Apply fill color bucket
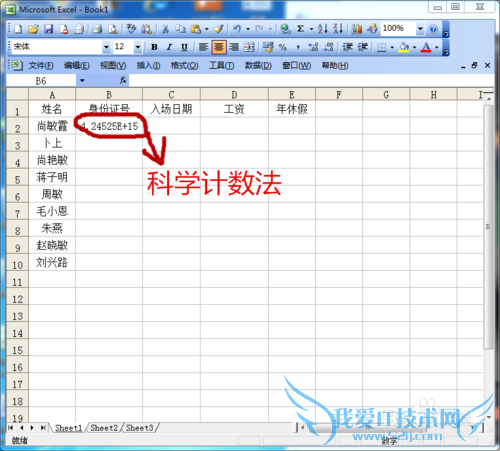The height and width of the screenshot is (451, 500). (x=404, y=47)
